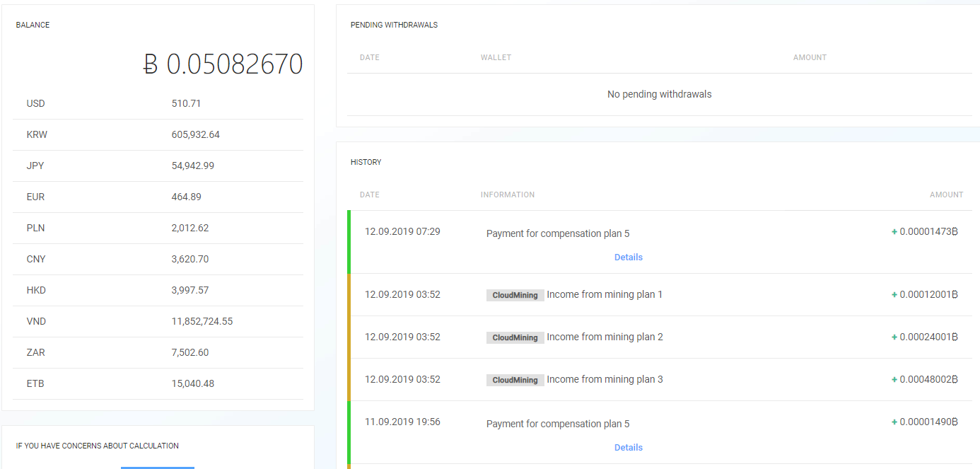Click amount + 0.00048002B

click(x=925, y=379)
